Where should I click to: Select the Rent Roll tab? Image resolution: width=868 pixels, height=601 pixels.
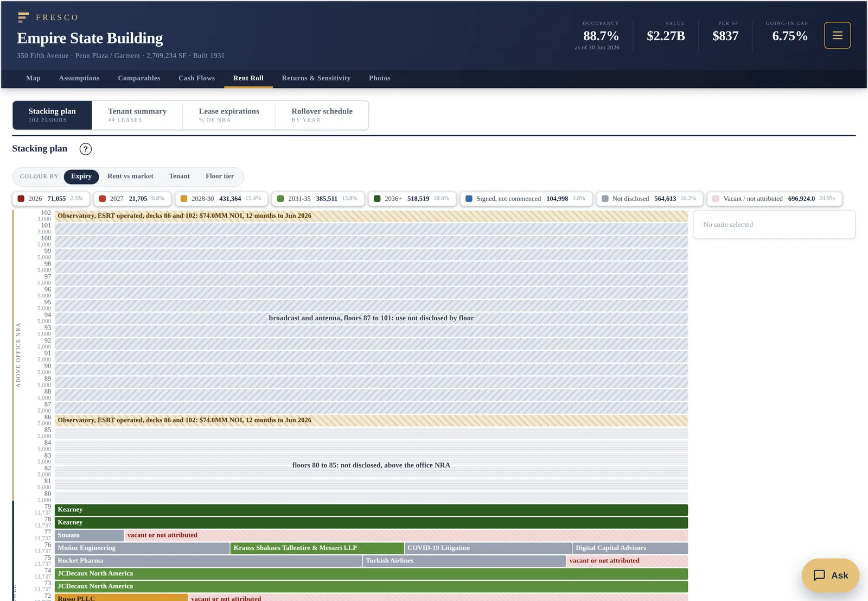(248, 78)
